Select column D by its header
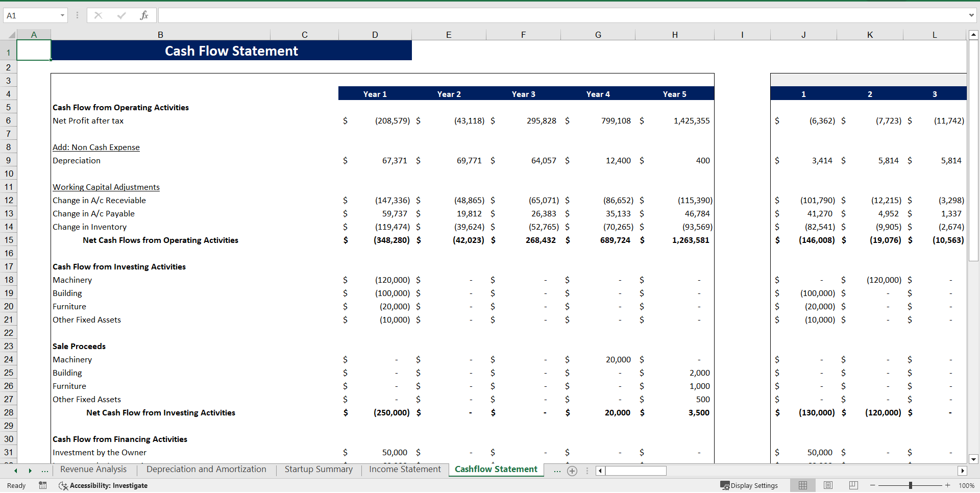Viewport: 980px width, 493px height. coord(375,34)
